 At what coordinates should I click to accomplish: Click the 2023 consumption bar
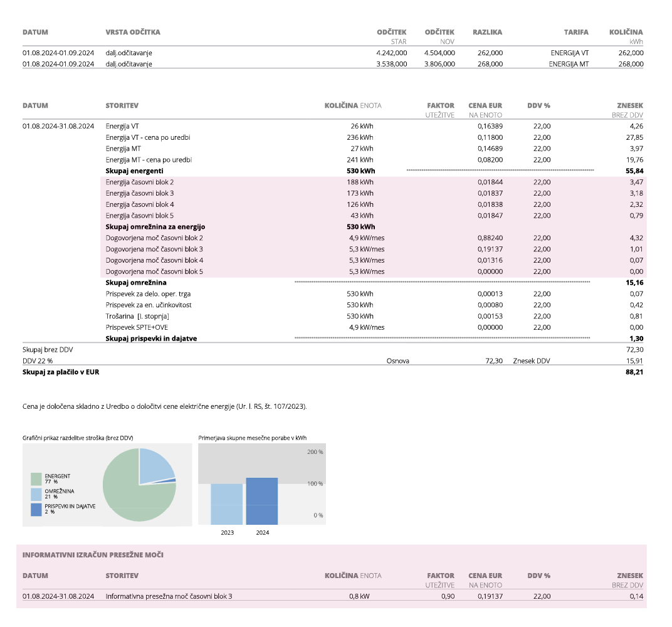(x=226, y=503)
